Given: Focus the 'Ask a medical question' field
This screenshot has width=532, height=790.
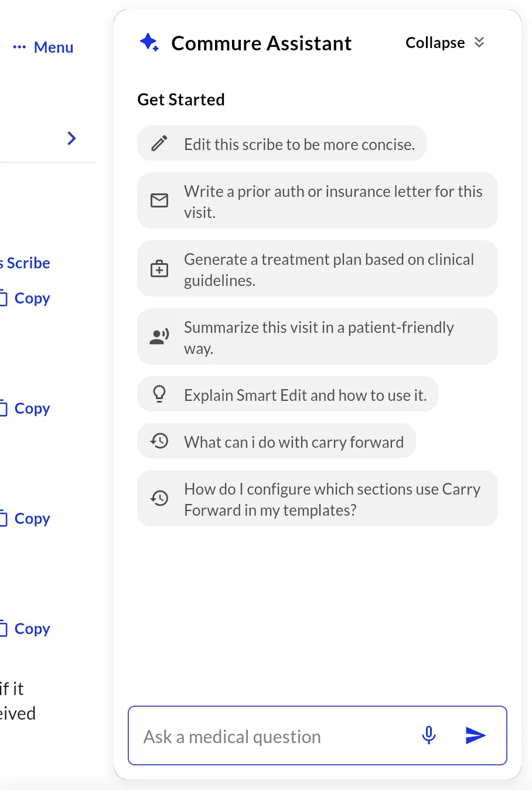Looking at the screenshot, I should (275, 736).
